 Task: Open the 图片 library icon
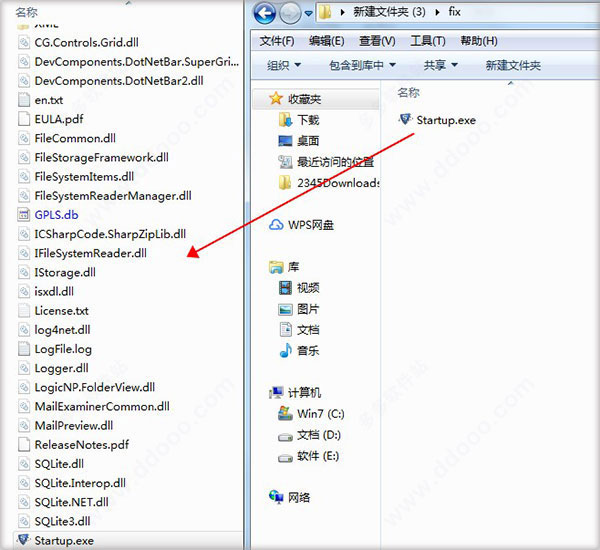coord(285,309)
